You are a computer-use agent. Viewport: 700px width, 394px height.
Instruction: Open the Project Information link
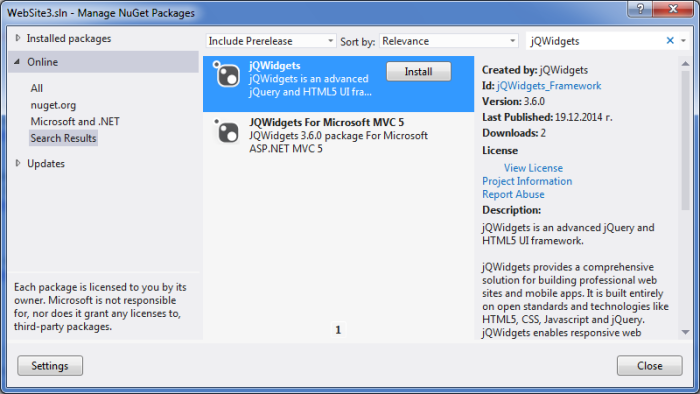(527, 181)
